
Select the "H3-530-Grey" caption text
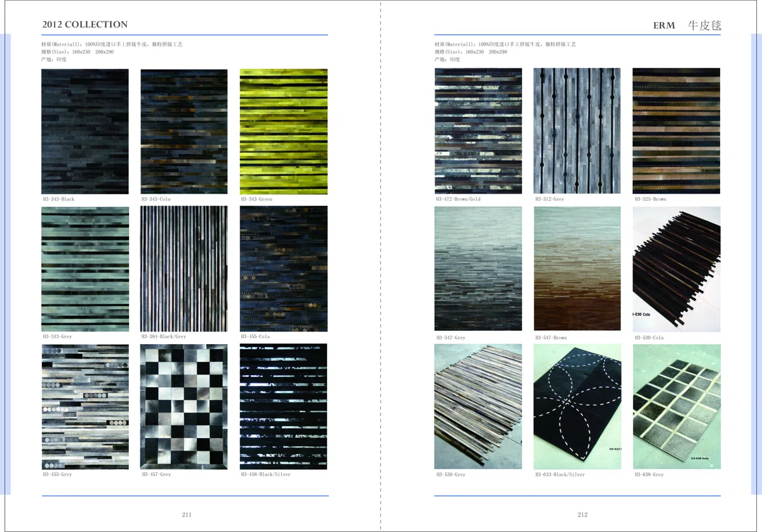(x=451, y=475)
